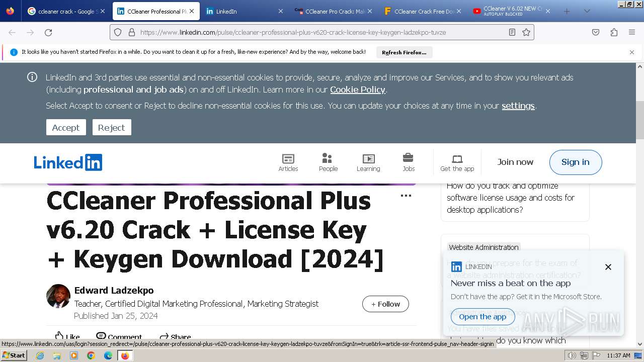Reject non-essential cookies
The width and height of the screenshot is (644, 362).
point(112,127)
